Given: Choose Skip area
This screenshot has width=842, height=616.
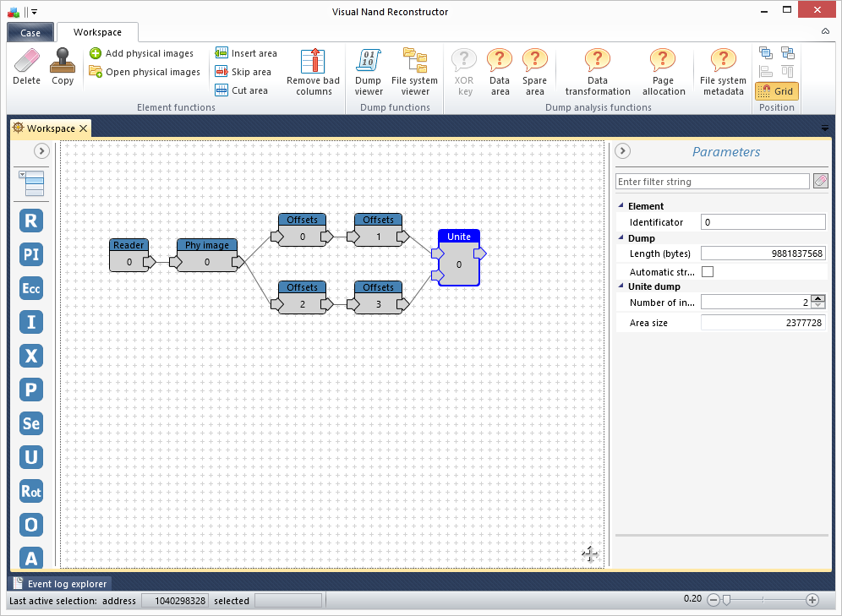Looking at the screenshot, I should pyautogui.click(x=243, y=72).
